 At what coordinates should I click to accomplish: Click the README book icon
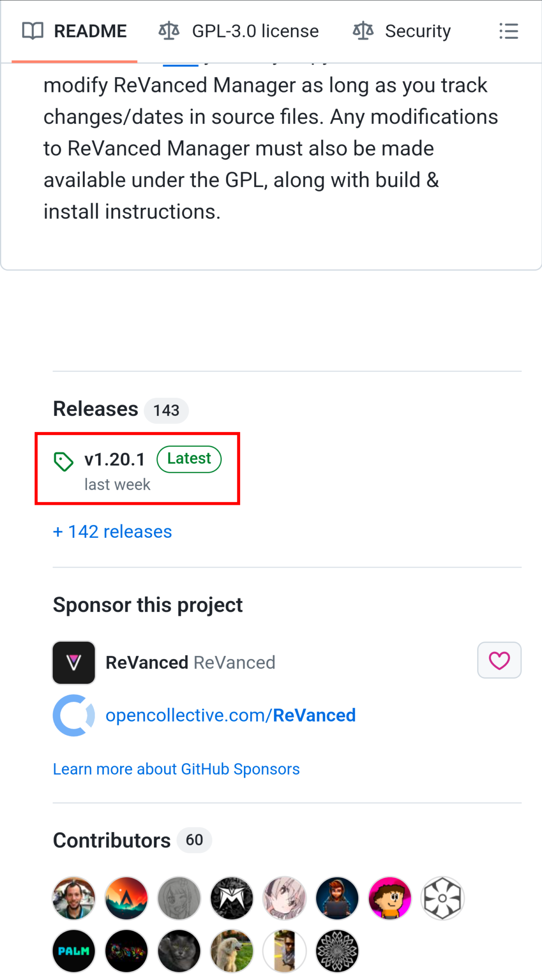click(32, 31)
